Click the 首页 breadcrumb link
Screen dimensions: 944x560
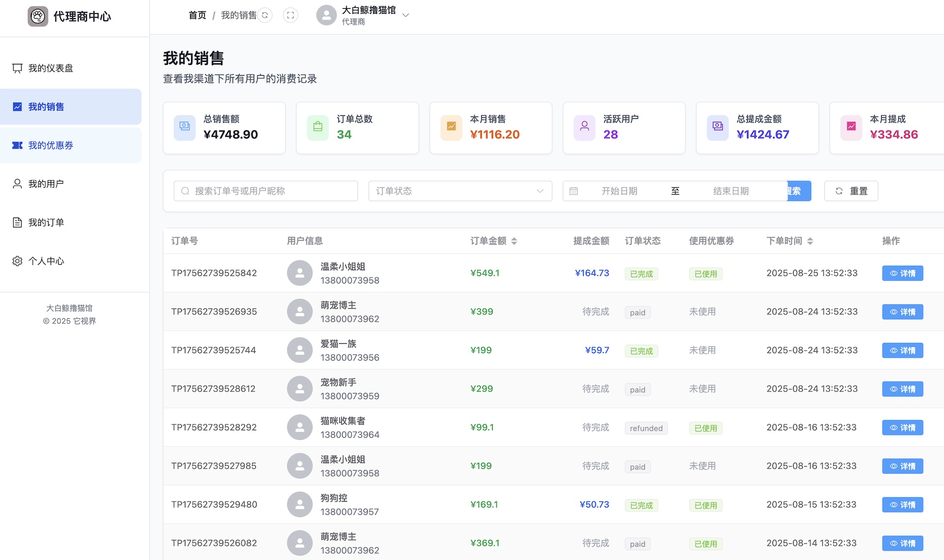pyautogui.click(x=197, y=15)
